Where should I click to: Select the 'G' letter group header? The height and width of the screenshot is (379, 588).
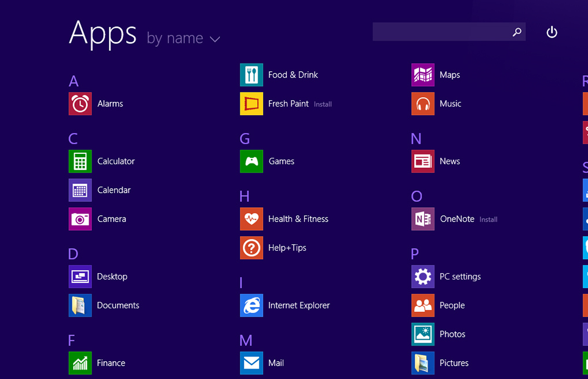pyautogui.click(x=245, y=139)
